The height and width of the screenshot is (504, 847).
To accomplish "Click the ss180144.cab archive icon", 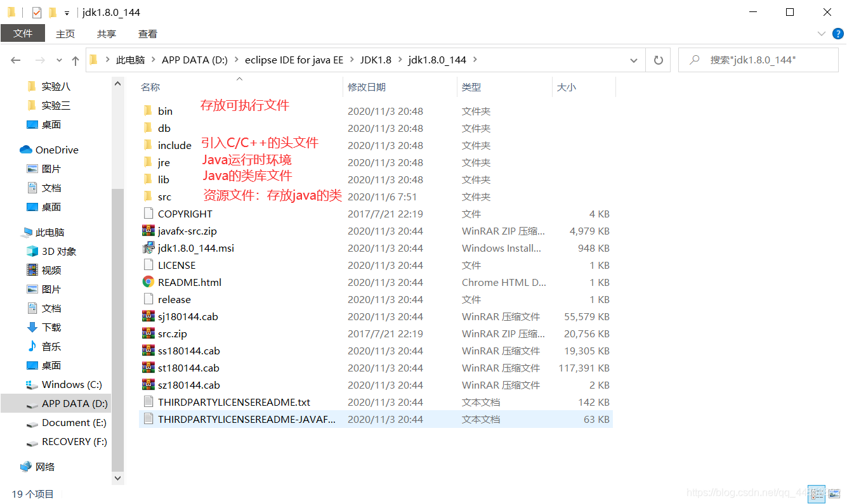I will pos(148,351).
